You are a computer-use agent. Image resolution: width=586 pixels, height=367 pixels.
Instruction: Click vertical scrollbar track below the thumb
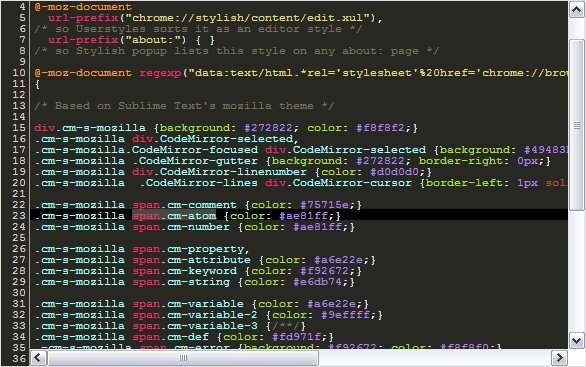point(577,272)
